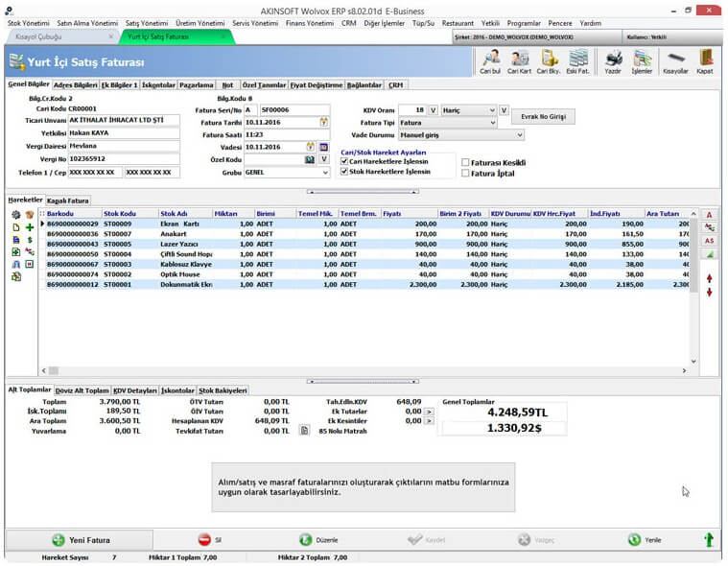Expand the Ek Tutarlar arrow button

(x=430, y=412)
